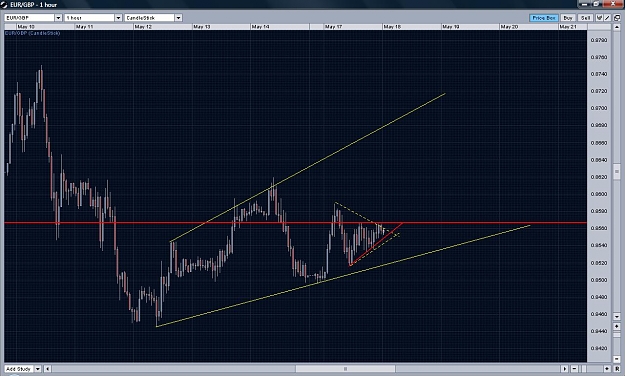Open the 1 hour timeframe dropdown arrow
The image size is (625, 376).
click(118, 18)
